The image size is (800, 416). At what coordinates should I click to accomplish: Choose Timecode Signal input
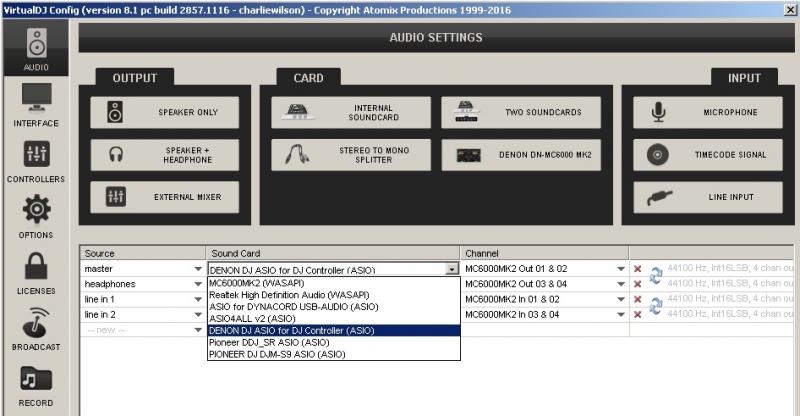708,155
